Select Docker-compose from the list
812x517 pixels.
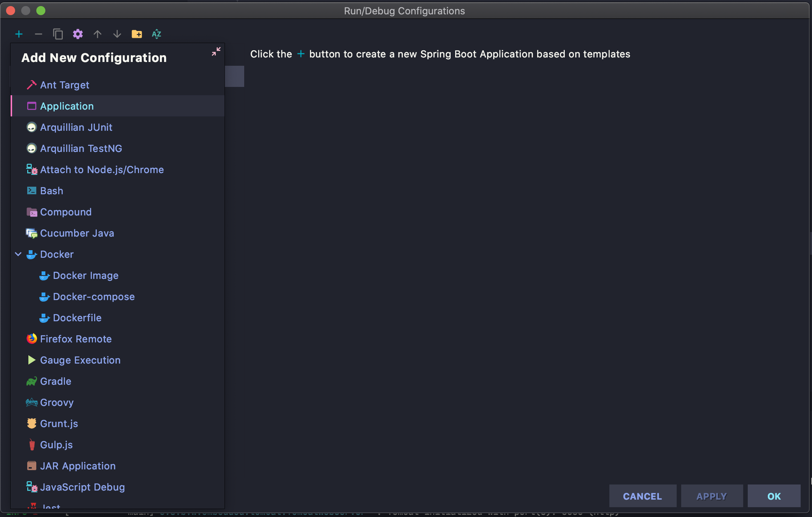pos(94,297)
